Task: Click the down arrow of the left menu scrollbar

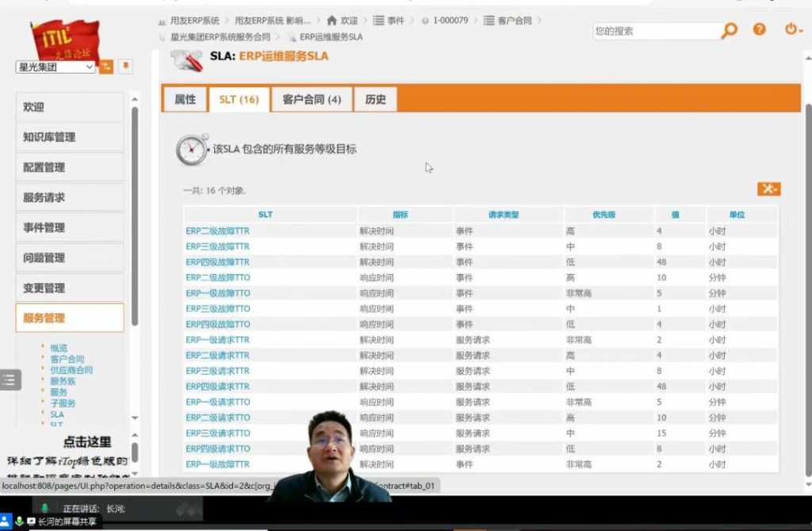Action: pos(135,418)
